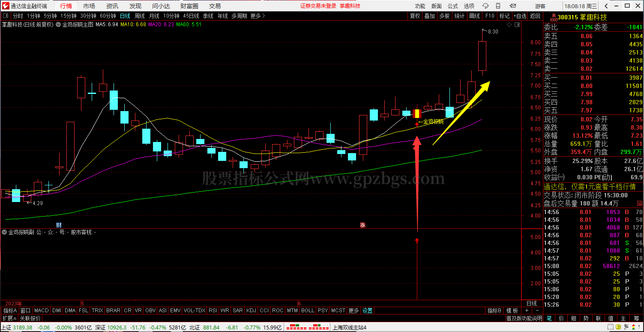This screenshot has width=644, height=332.
Task: Click the red 财 marker on timeline
Action: [59, 225]
